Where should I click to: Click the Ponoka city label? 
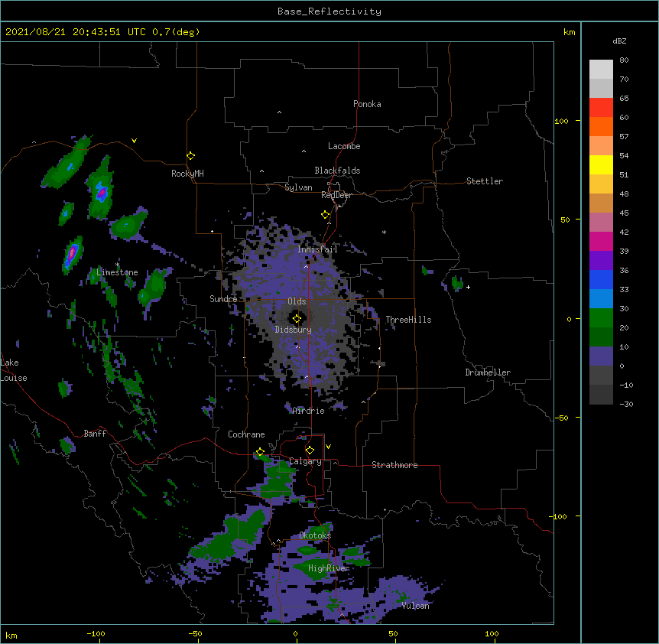(x=367, y=104)
